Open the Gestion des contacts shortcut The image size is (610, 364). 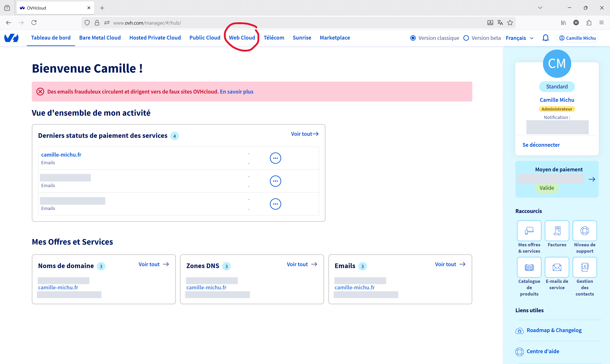point(584,267)
